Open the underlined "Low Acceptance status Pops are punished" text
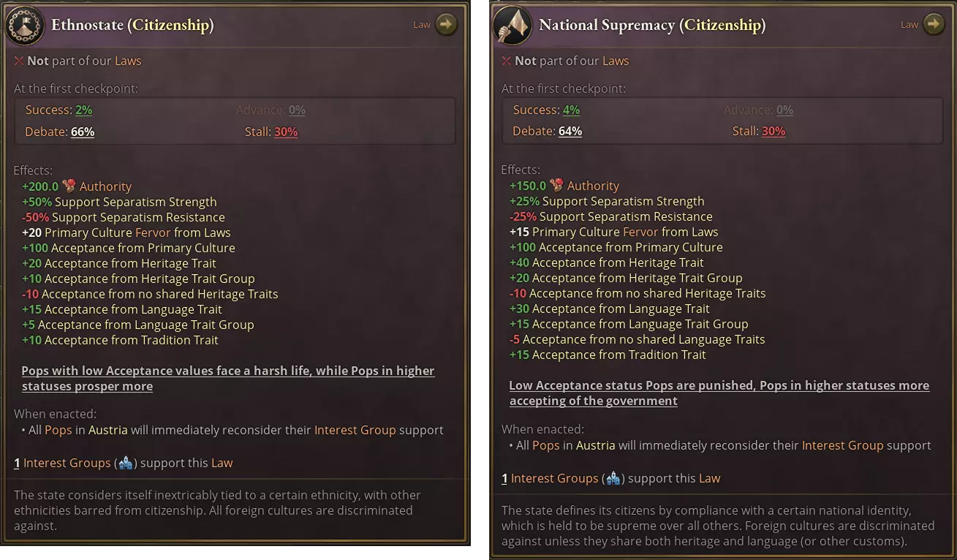 click(x=719, y=393)
